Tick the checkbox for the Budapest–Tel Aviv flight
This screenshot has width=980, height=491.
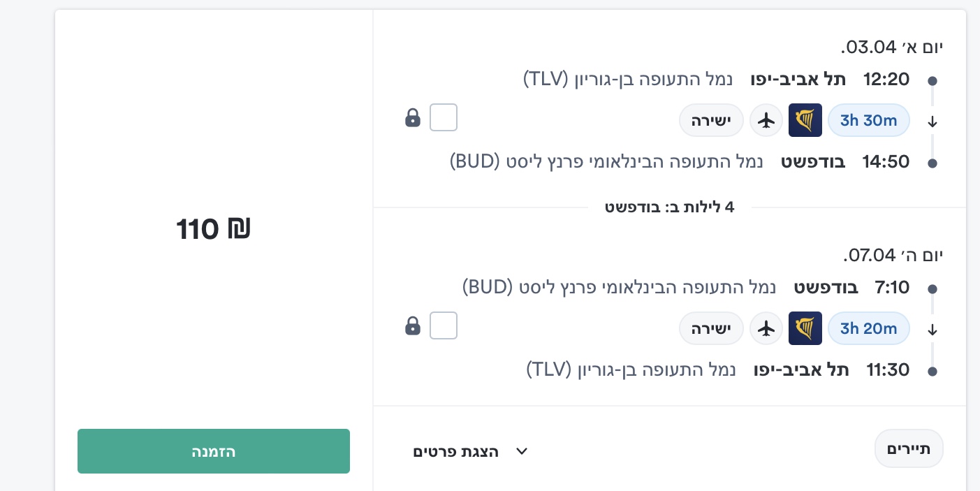(444, 325)
